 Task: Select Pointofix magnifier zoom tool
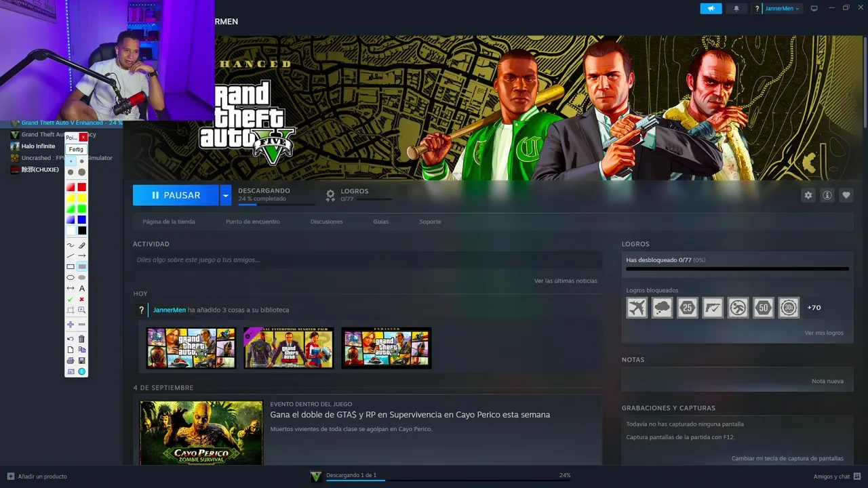tap(82, 310)
